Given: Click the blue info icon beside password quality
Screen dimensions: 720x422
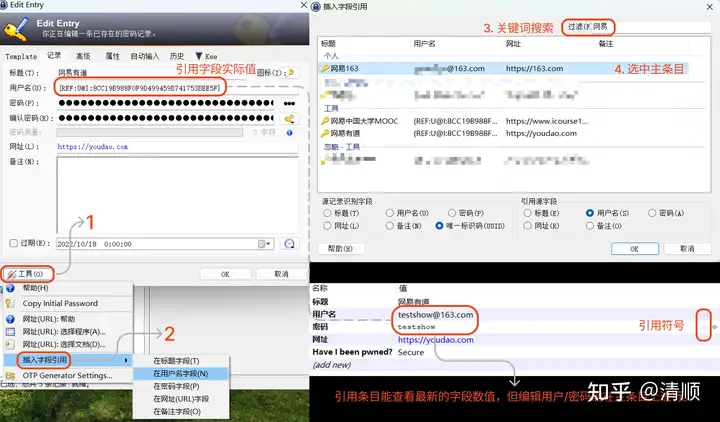Looking at the screenshot, I should pyautogui.click(x=289, y=133).
